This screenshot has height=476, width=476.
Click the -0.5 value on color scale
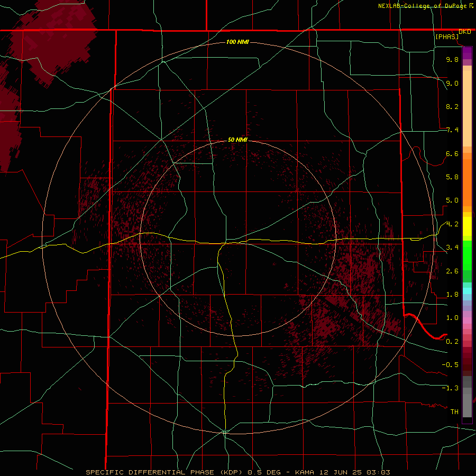click(450, 365)
